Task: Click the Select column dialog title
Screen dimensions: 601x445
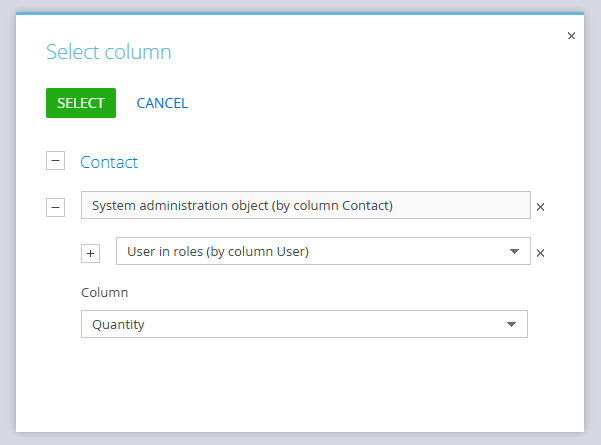Action: (x=108, y=52)
